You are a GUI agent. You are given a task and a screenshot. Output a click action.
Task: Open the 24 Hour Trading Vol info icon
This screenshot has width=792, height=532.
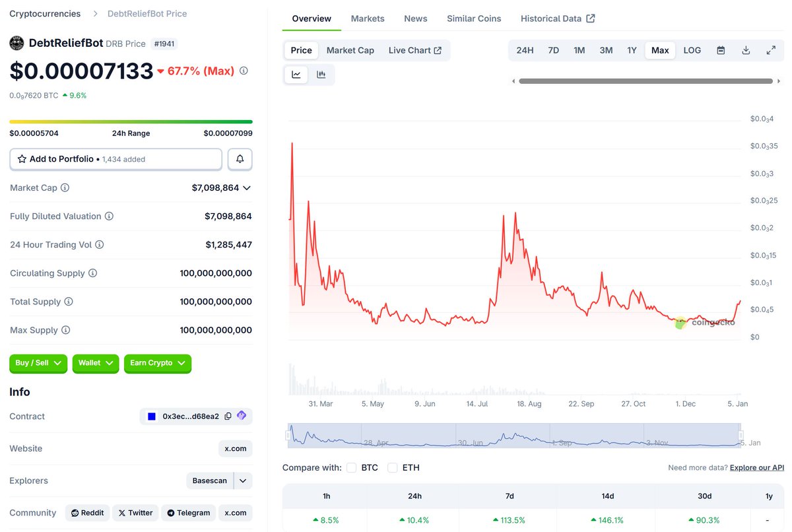tap(99, 245)
